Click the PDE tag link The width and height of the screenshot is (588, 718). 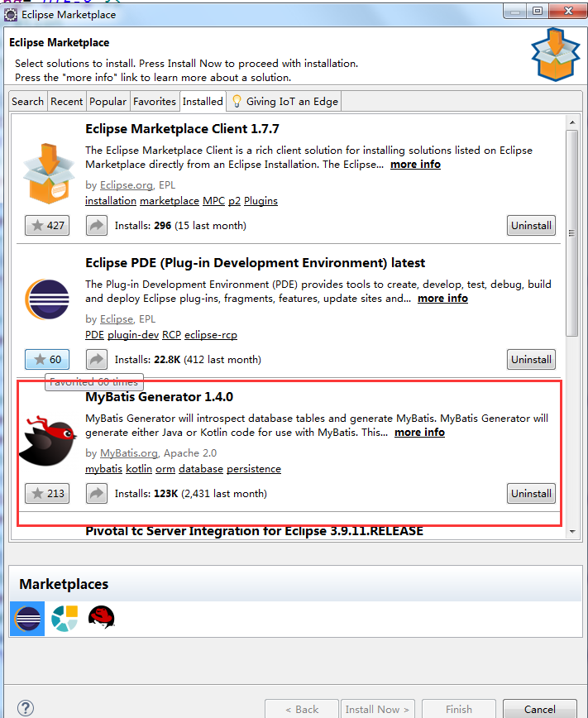94,335
